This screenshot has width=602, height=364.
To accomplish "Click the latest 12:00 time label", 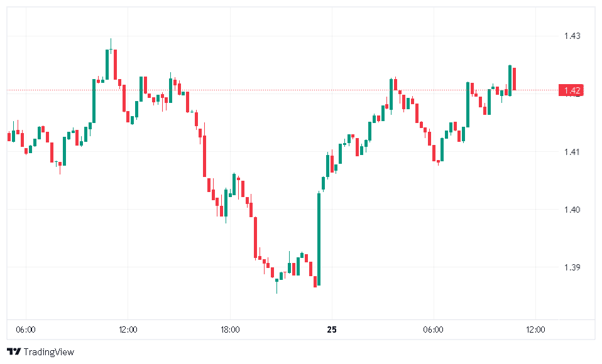I will click(535, 329).
